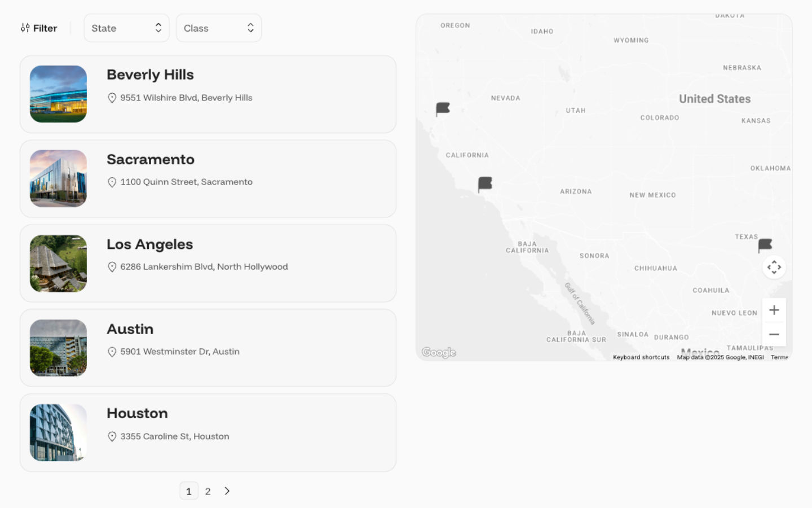Open the State dropdown
Viewport: 812px width, 508px height.
tap(126, 28)
